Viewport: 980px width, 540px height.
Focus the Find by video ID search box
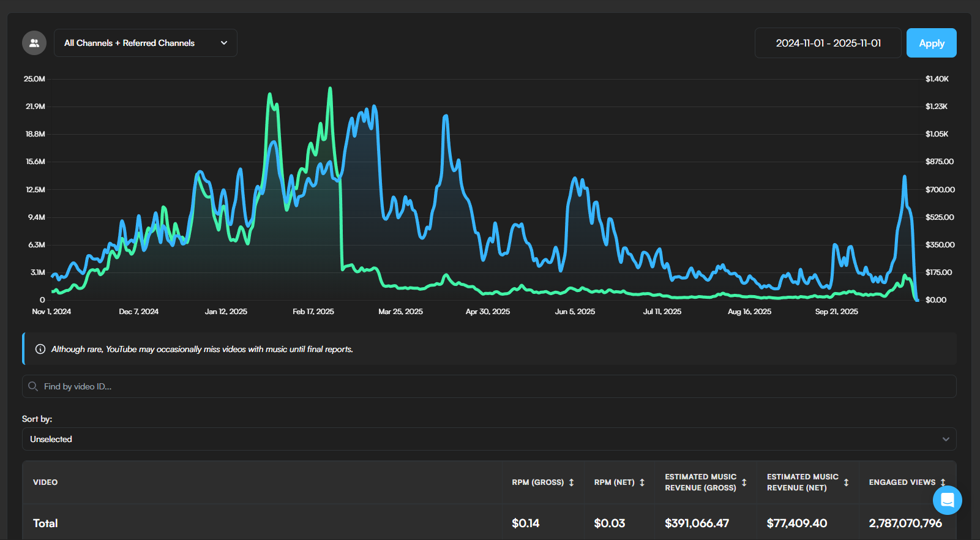pyautogui.click(x=490, y=386)
